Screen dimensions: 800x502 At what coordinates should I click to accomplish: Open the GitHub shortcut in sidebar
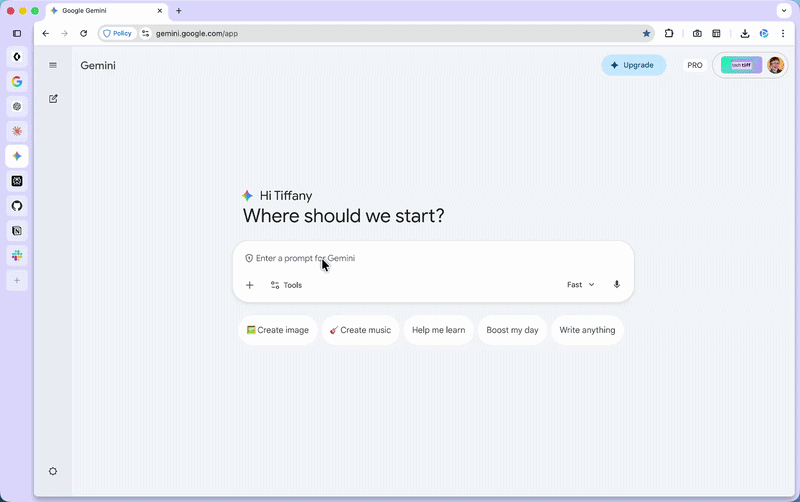coord(17,206)
